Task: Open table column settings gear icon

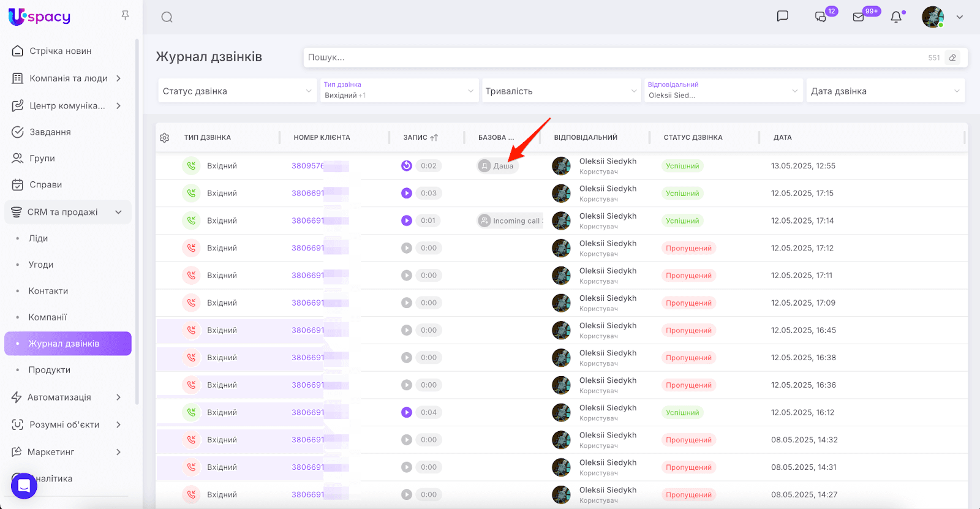Action: point(165,138)
